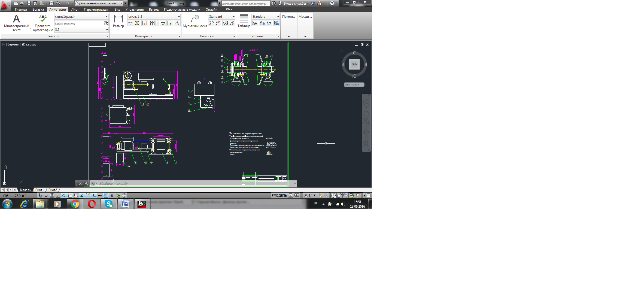This screenshot has width=644, height=291.
Task: Click the viewport label [Верхняя]
Action: 13,44
